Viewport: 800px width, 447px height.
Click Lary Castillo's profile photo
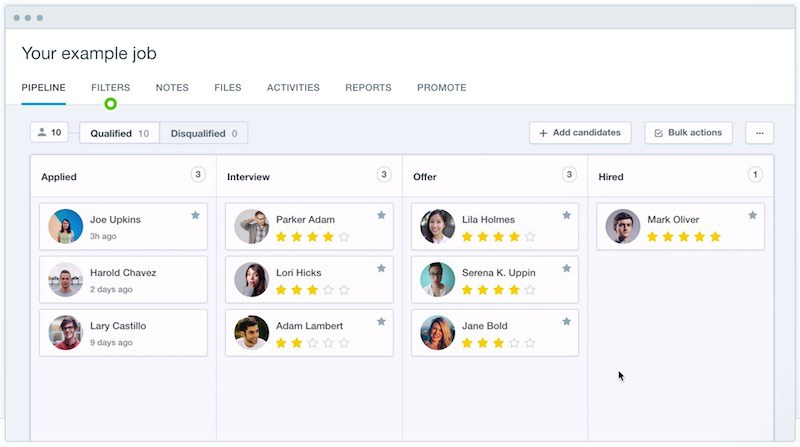pos(66,333)
